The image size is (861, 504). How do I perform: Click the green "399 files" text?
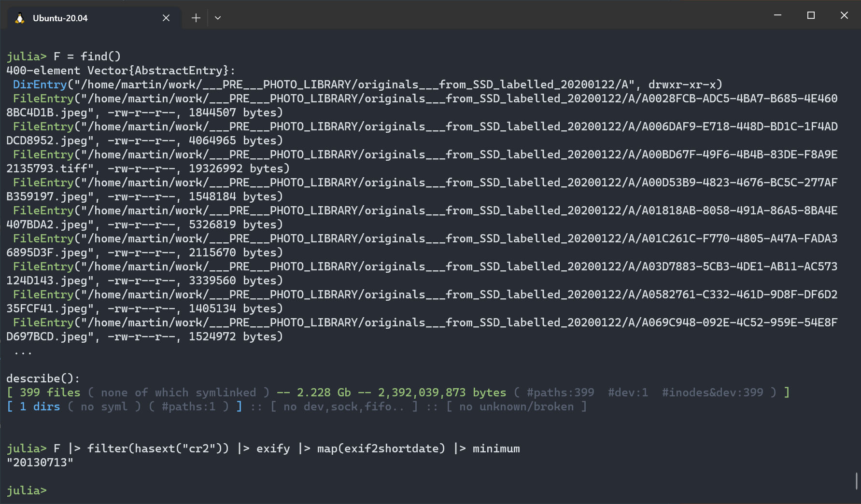click(50, 392)
